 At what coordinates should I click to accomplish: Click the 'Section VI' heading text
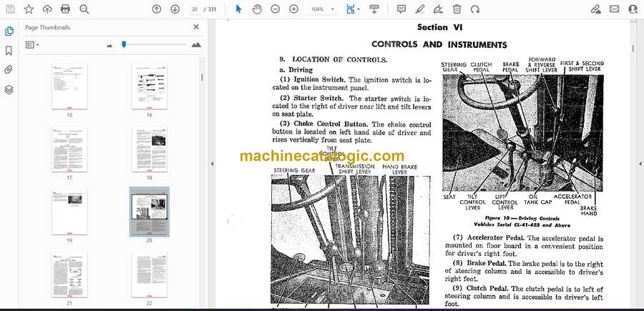439,27
